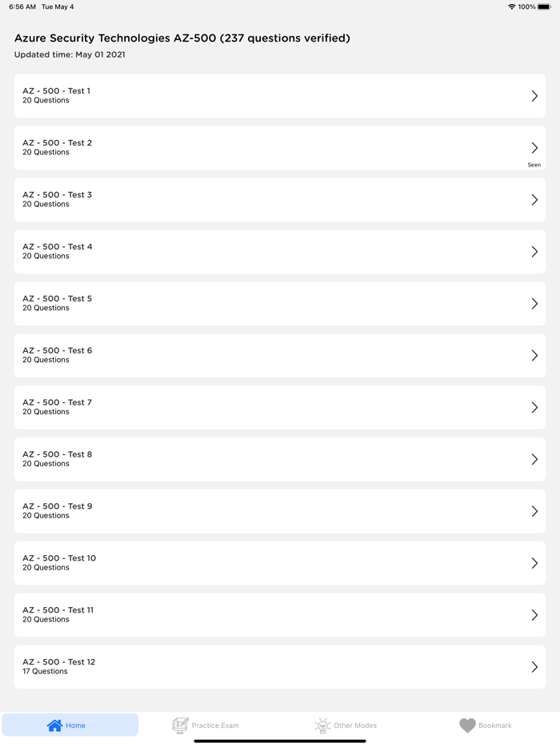Expand AZ-500 Test 1 using its chevron
The width and height of the screenshot is (560, 747).
[534, 95]
